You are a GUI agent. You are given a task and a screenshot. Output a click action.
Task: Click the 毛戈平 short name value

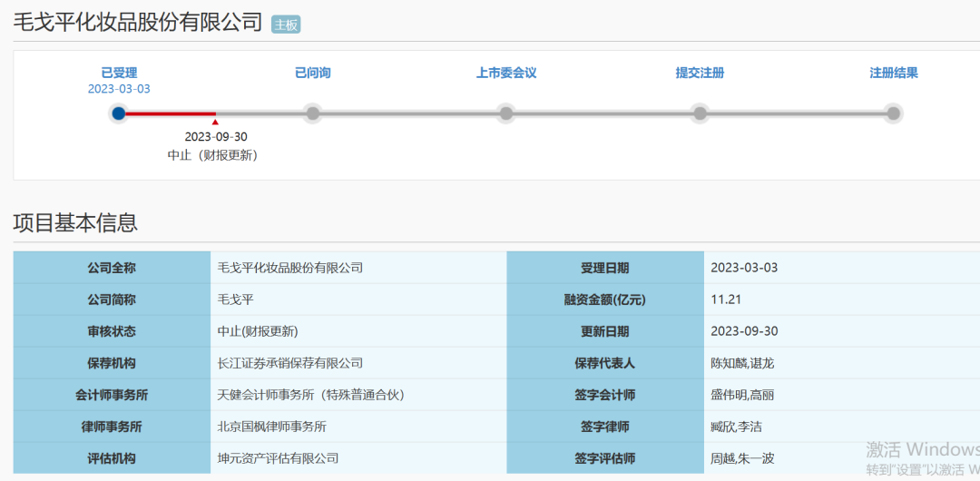tap(235, 299)
